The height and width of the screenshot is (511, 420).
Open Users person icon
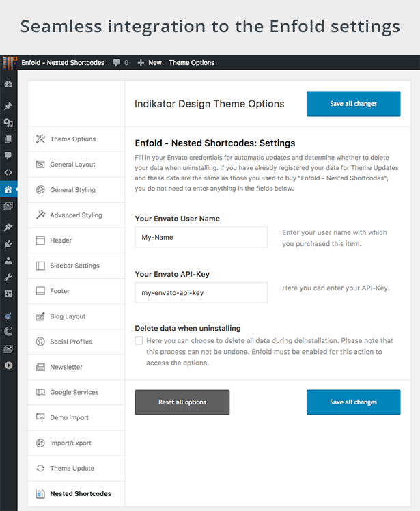pyautogui.click(x=8, y=261)
